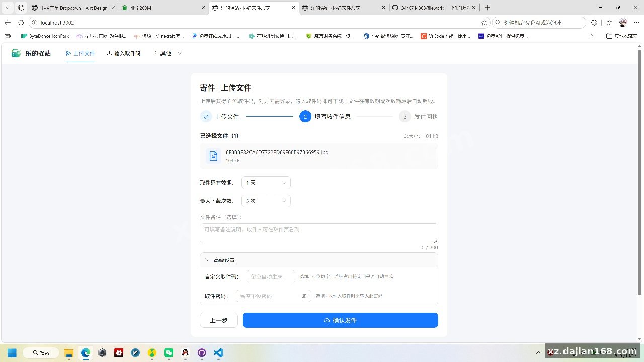The width and height of the screenshot is (644, 362).
Task: Launch Visual Studio Code from taskbar
Action: click(218, 352)
